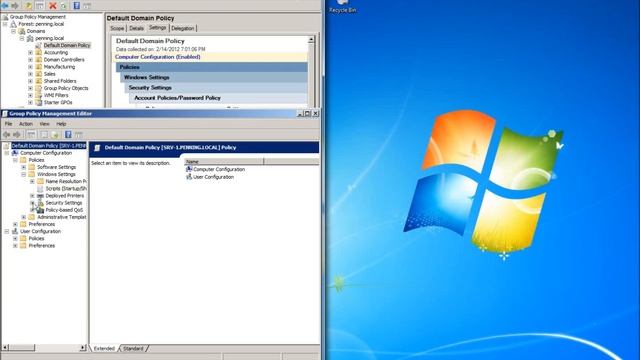The height and width of the screenshot is (360, 640).
Task: Click the Name column header in the Editor
Action: 224,162
